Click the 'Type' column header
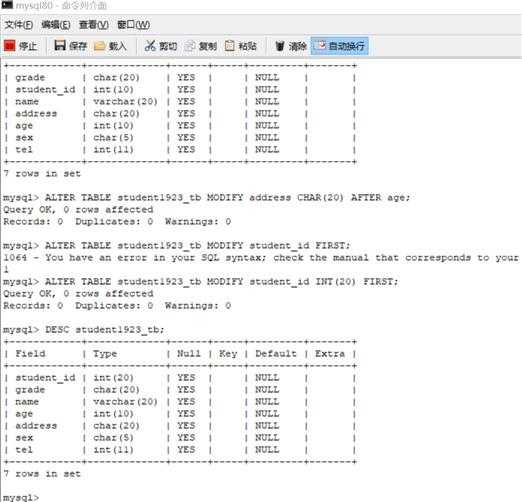The height and width of the screenshot is (502, 522). [105, 354]
